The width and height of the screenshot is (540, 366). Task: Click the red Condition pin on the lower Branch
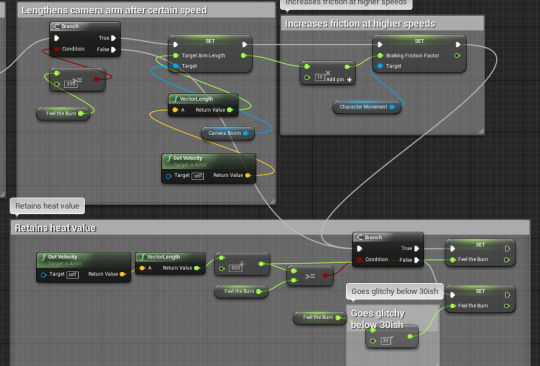[360, 259]
